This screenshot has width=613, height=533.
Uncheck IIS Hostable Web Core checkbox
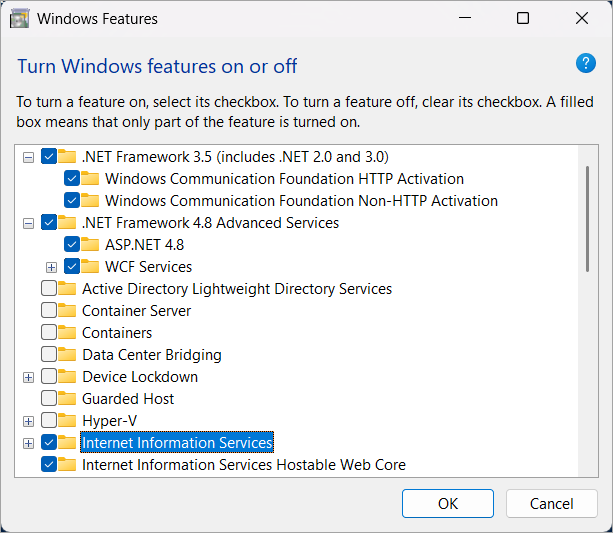coord(49,465)
